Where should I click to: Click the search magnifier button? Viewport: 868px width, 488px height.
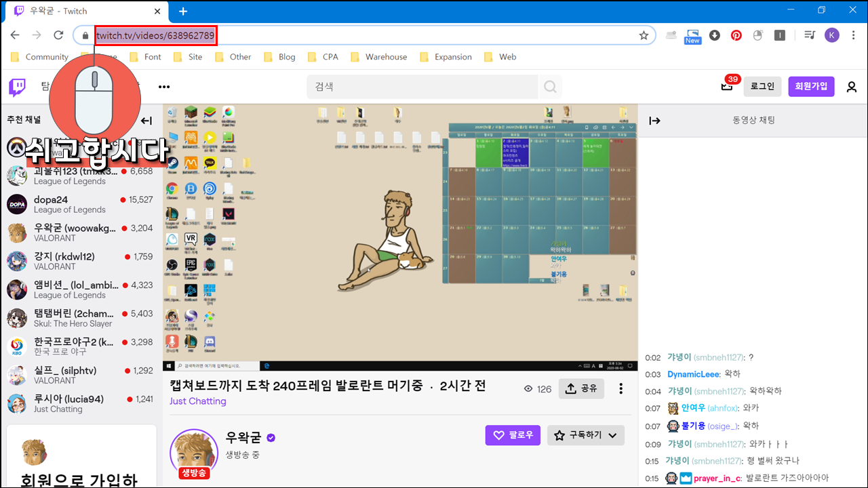(550, 87)
